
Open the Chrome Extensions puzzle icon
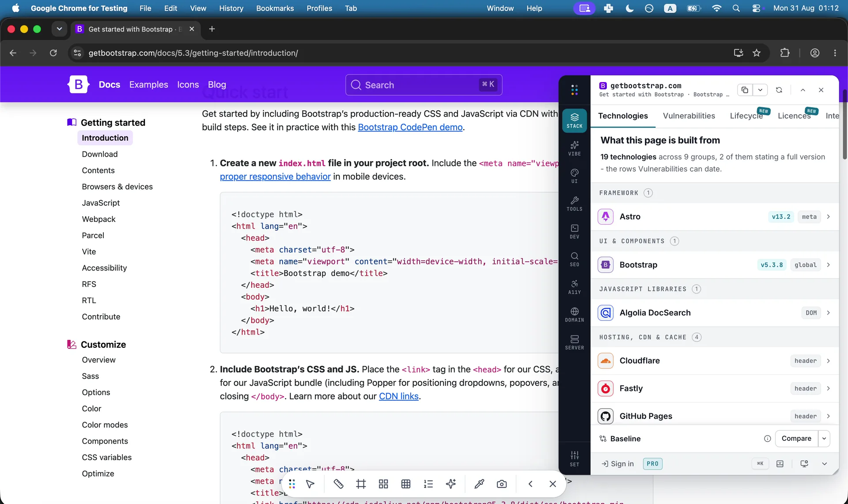pyautogui.click(x=785, y=53)
